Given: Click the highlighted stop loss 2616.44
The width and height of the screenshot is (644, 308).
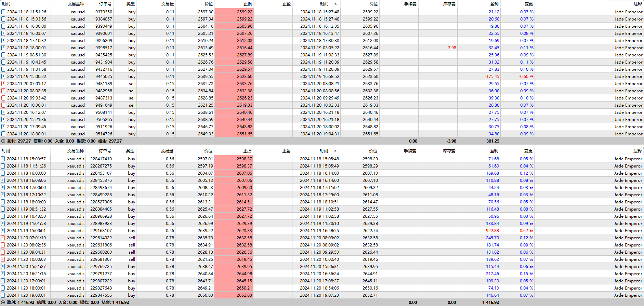Looking at the screenshot, I should point(245,48).
